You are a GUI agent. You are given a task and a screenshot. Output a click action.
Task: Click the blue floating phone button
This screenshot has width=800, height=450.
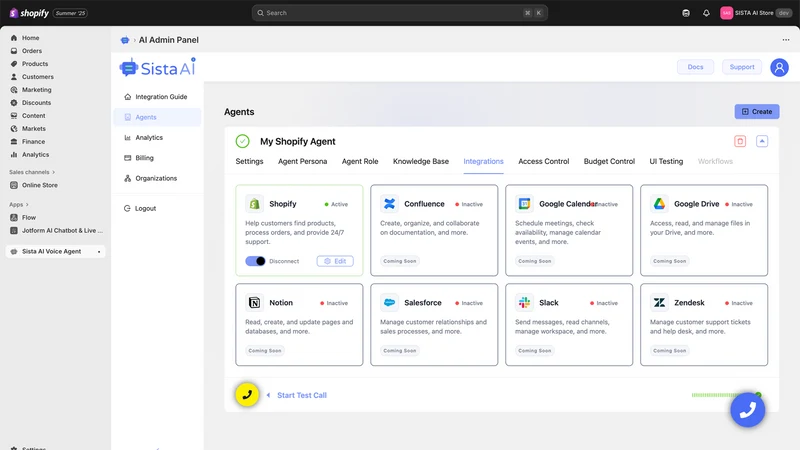(747, 410)
